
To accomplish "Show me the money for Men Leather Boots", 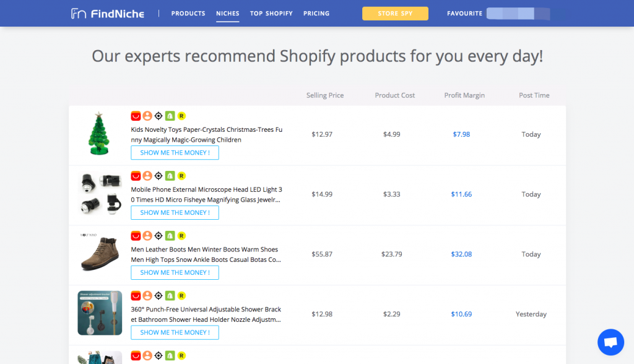I will tap(175, 272).
